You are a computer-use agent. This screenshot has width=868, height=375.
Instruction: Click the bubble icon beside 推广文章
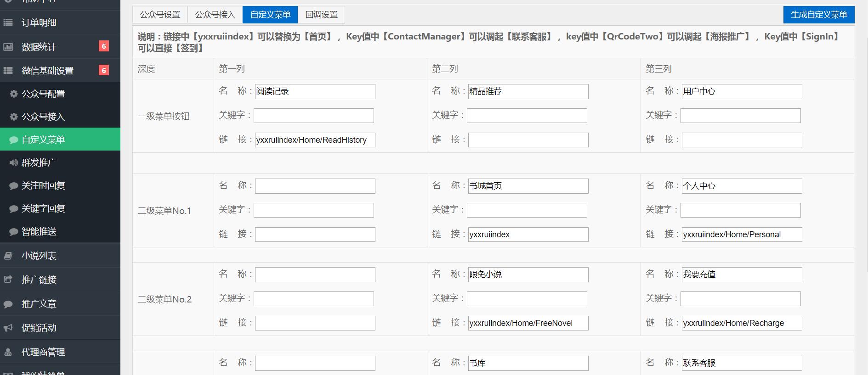click(8, 304)
